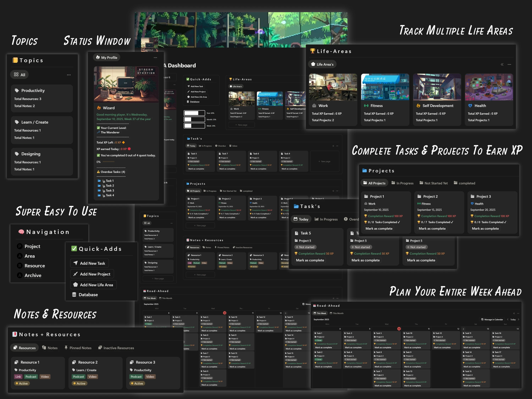Click the dumbbell icon on enlarged Fitness card
The width and height of the screenshot is (532, 399).
tap(366, 106)
